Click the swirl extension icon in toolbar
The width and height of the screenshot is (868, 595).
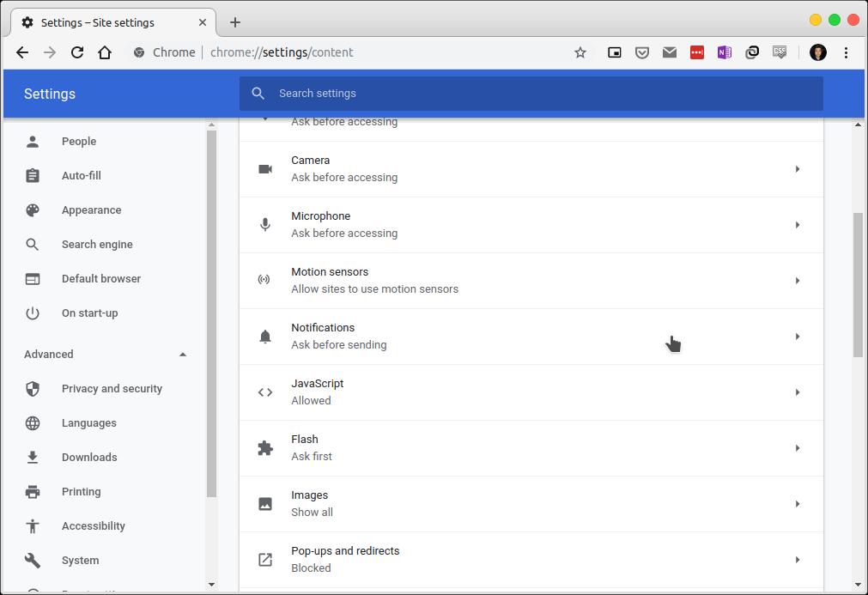[x=752, y=52]
